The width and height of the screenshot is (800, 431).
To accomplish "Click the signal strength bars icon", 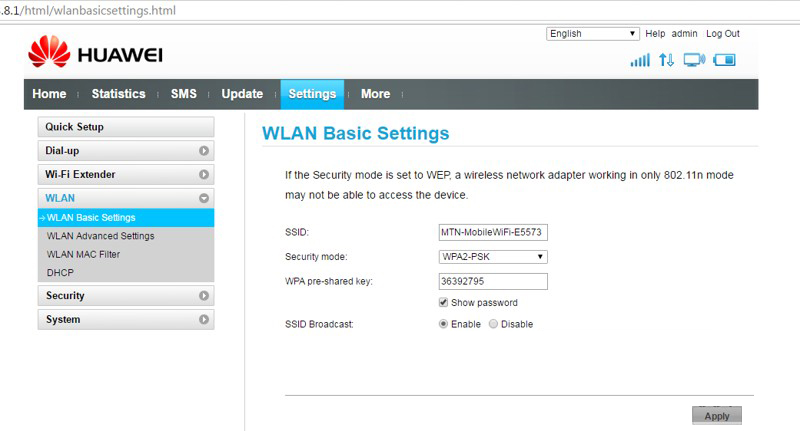I will (640, 60).
